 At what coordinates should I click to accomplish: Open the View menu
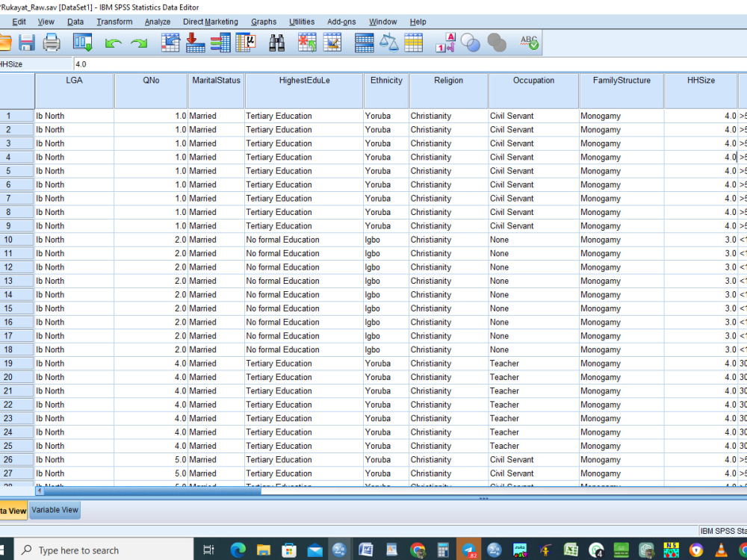[x=46, y=22]
